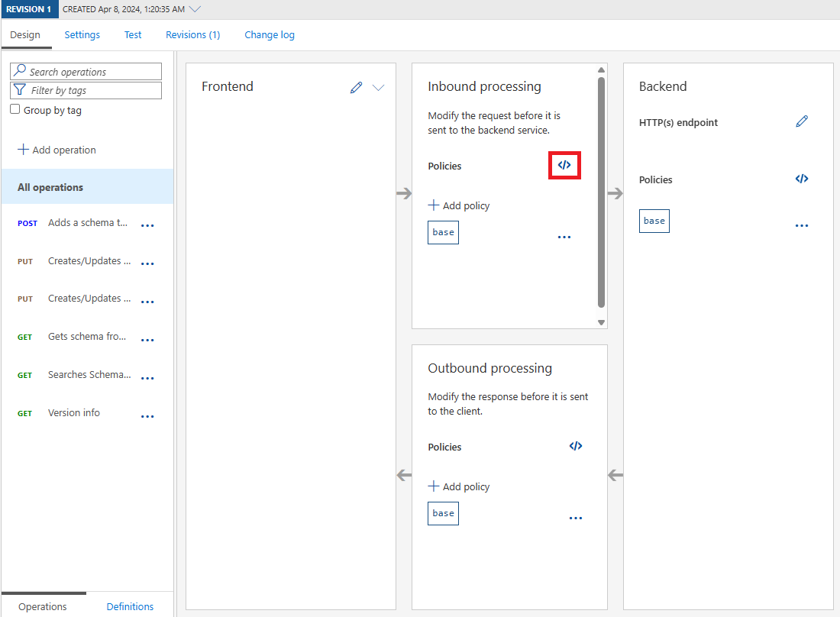Image resolution: width=840 pixels, height=617 pixels.
Task: Open options for the inbound base policy
Action: pos(564,237)
